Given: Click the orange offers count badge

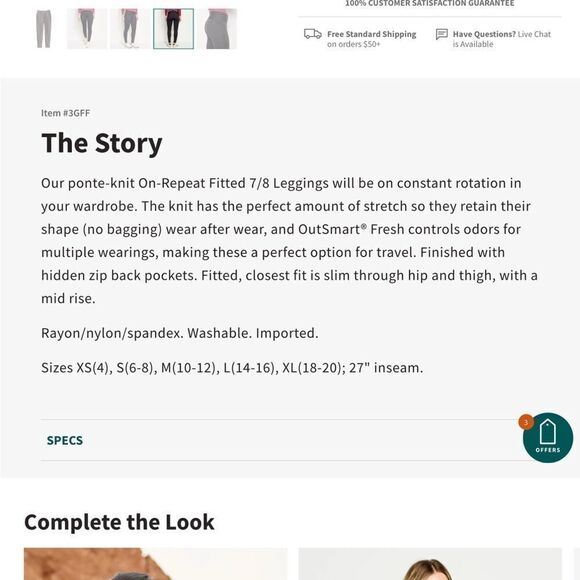Looking at the screenshot, I should click(526, 422).
